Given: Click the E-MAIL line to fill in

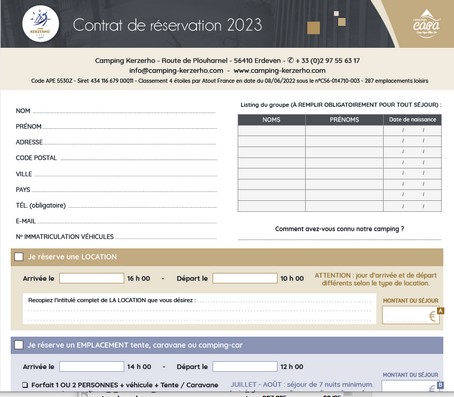Looking at the screenshot, I should click(127, 221).
